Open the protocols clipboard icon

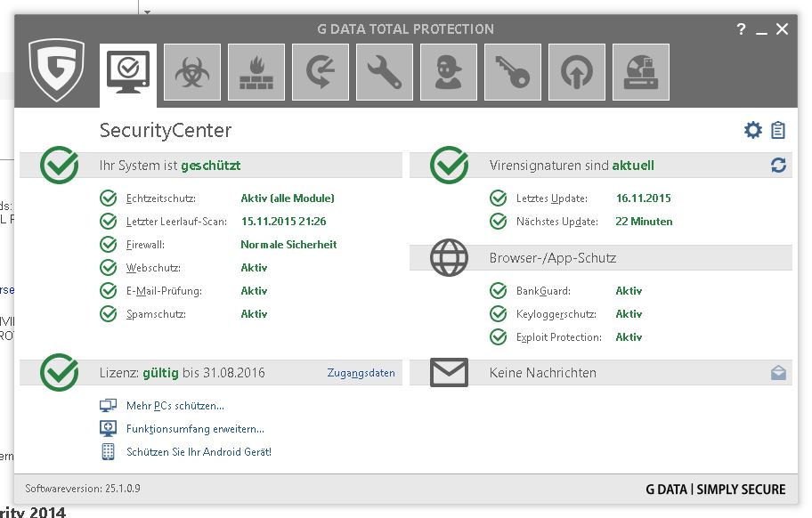coord(778,130)
